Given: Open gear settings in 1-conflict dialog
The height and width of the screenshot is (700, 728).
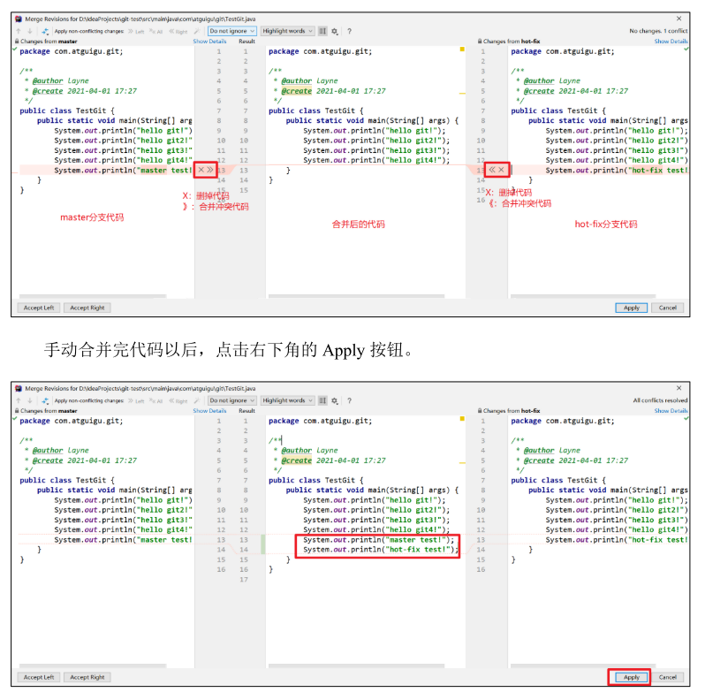Looking at the screenshot, I should 335,31.
